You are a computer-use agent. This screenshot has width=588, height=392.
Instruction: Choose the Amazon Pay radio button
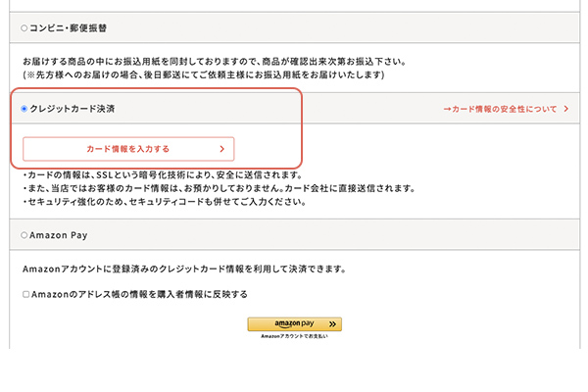[x=24, y=235]
